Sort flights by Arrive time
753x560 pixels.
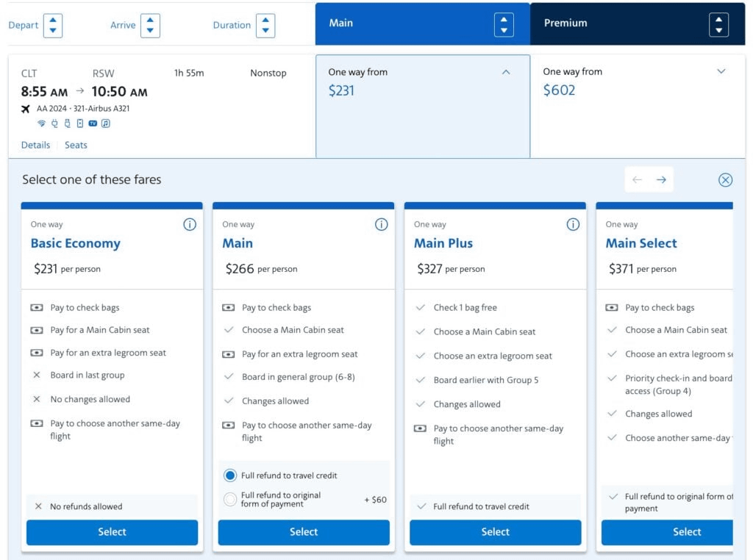point(150,26)
